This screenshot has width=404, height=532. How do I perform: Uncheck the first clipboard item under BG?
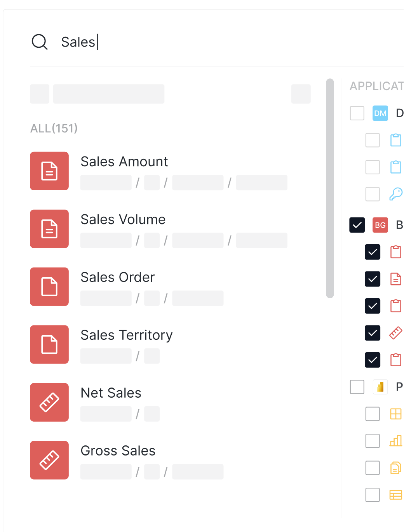pyautogui.click(x=373, y=252)
